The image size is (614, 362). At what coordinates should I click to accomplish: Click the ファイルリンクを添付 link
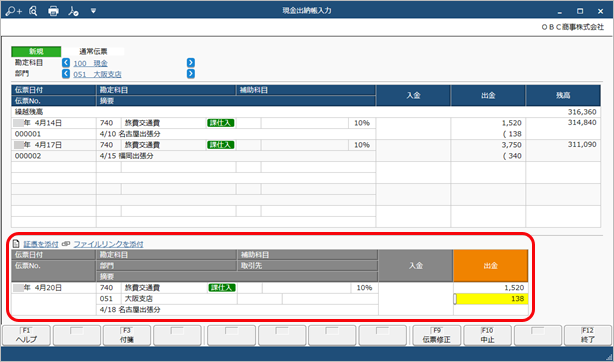tap(108, 244)
